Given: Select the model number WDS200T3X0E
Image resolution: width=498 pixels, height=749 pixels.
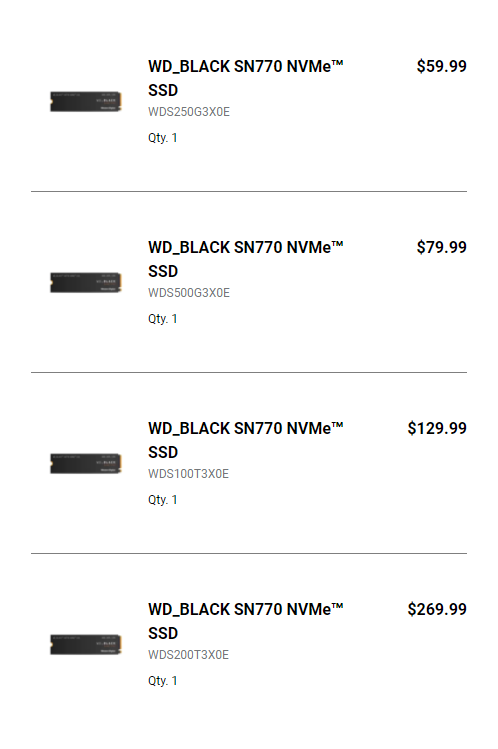Looking at the screenshot, I should (x=188, y=655).
